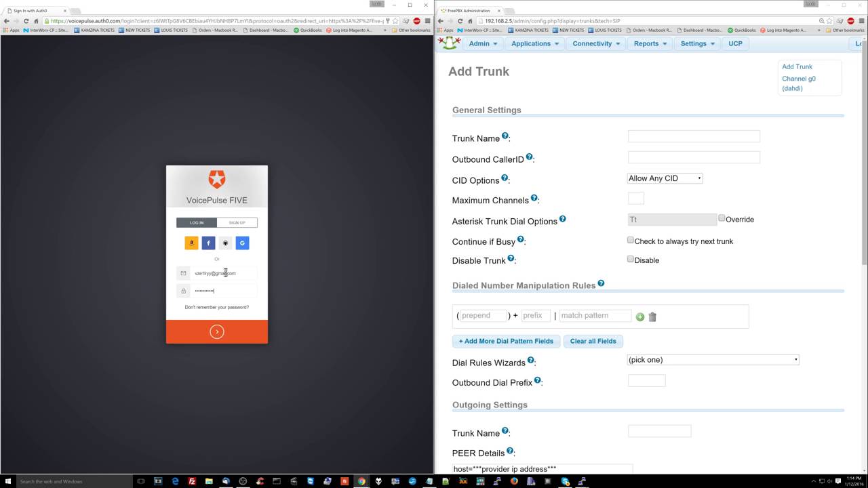Click help icon next to Disable Trunk
868x488 pixels.
tap(511, 258)
